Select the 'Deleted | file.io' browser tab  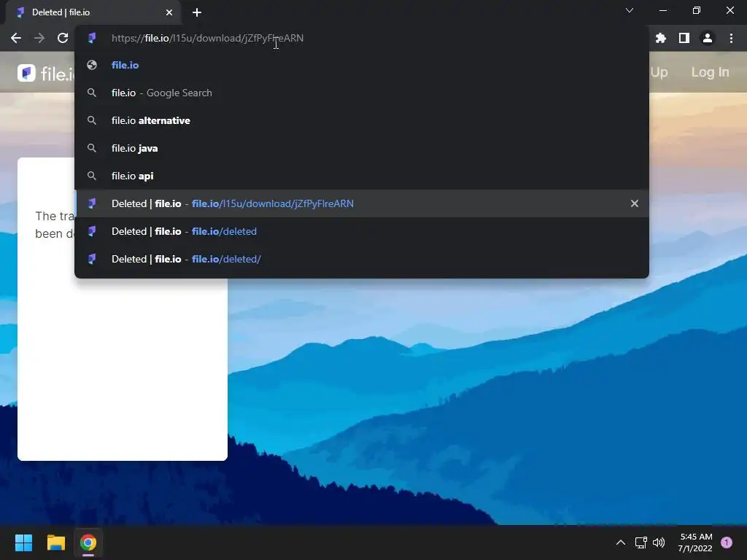pos(93,12)
